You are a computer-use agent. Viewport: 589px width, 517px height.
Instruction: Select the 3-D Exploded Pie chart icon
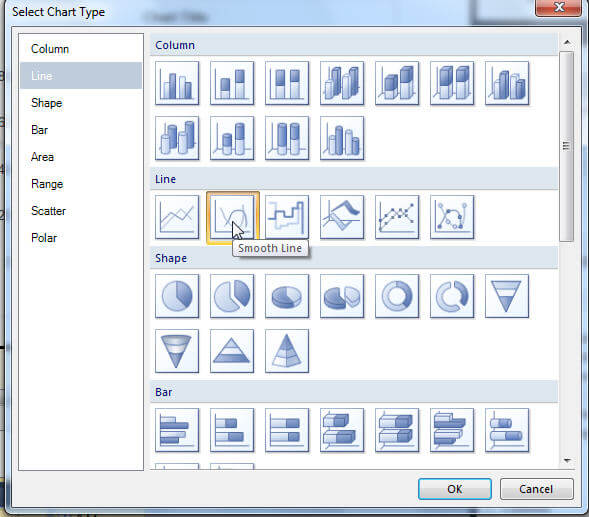tap(342, 296)
